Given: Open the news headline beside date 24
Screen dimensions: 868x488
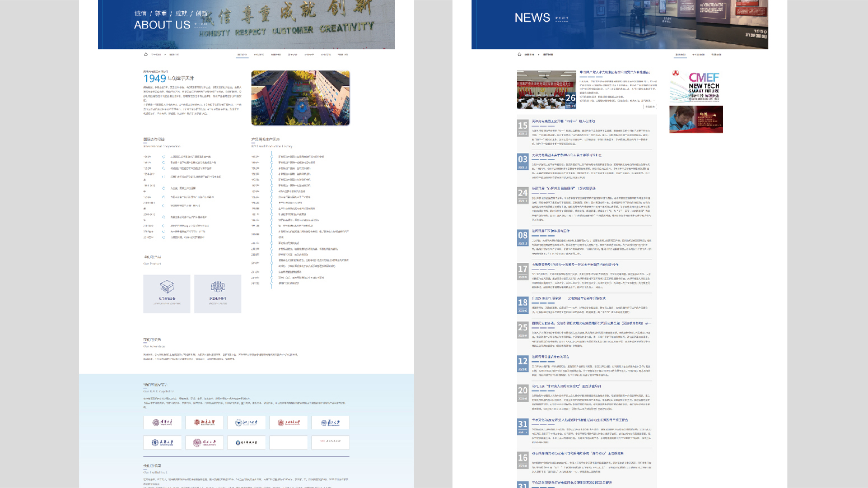Looking at the screenshot, I should [x=563, y=189].
